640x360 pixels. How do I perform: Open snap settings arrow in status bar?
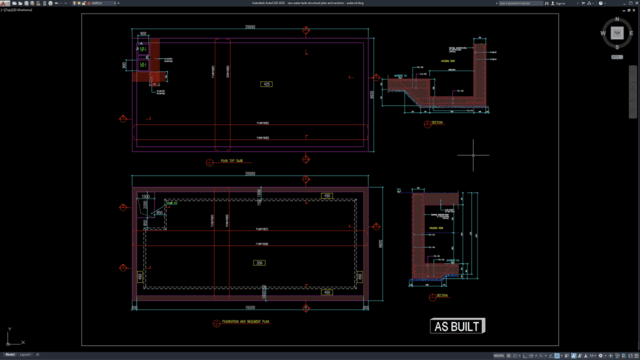520,356
